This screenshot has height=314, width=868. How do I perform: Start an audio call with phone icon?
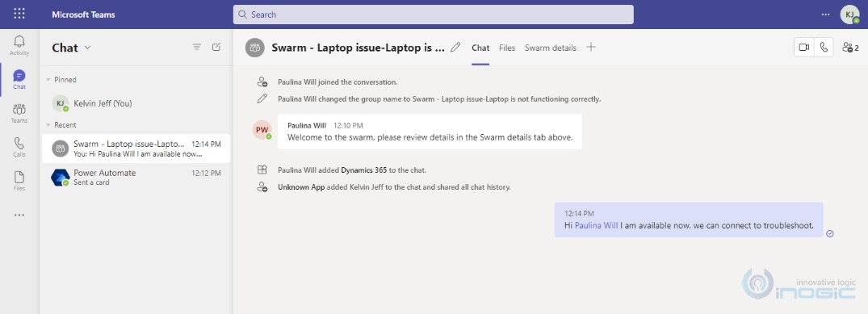click(x=824, y=48)
